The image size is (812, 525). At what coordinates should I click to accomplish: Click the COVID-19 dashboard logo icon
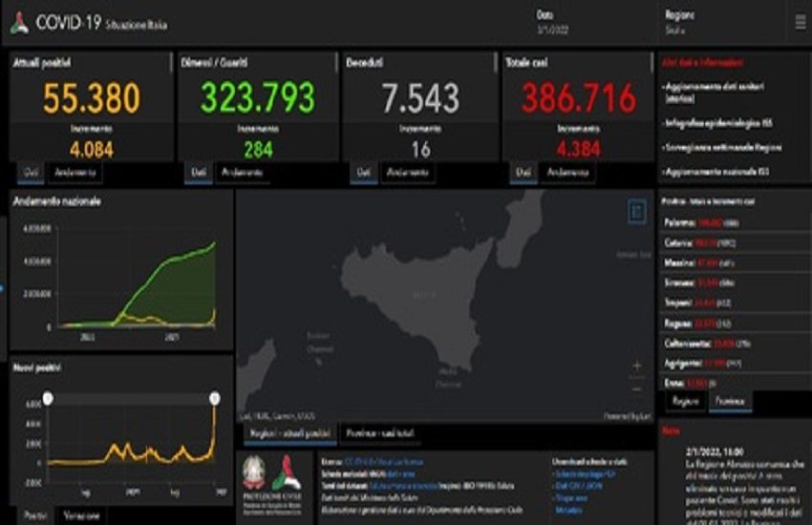tap(18, 24)
